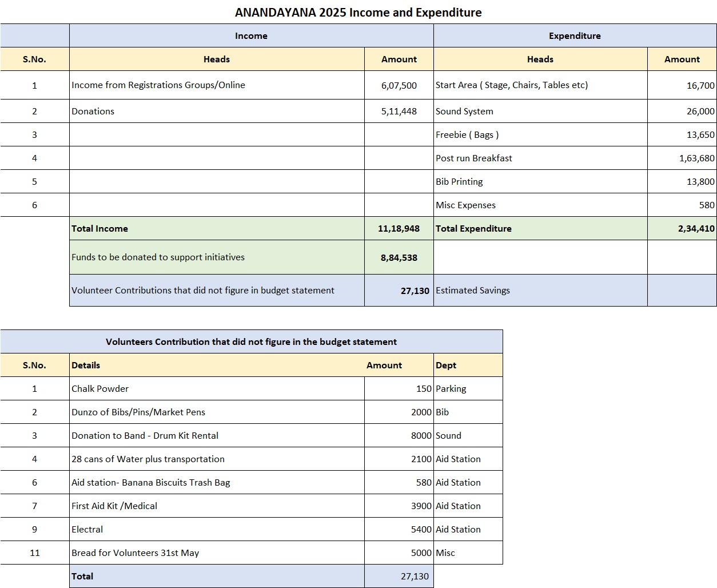Click the amount 2100 for water cans

pyautogui.click(x=399, y=459)
